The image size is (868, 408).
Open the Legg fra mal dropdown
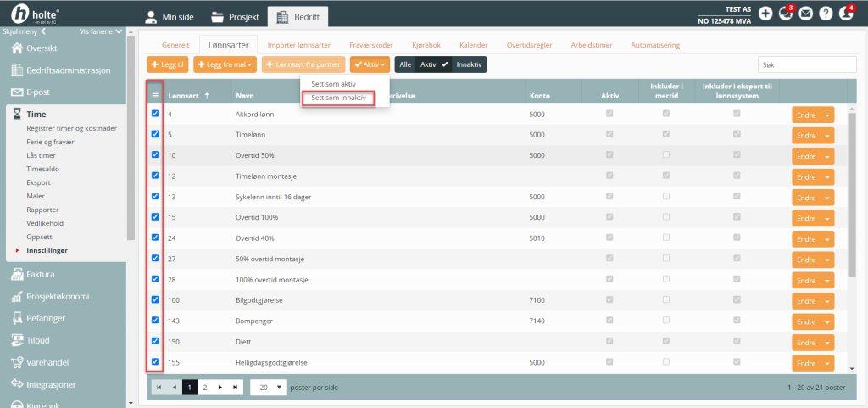[x=225, y=64]
